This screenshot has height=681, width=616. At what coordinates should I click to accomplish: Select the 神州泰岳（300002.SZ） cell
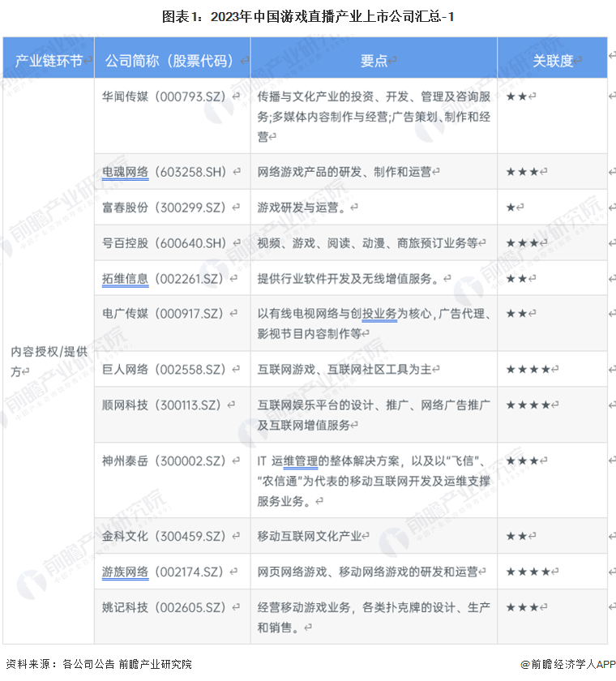tap(173, 480)
